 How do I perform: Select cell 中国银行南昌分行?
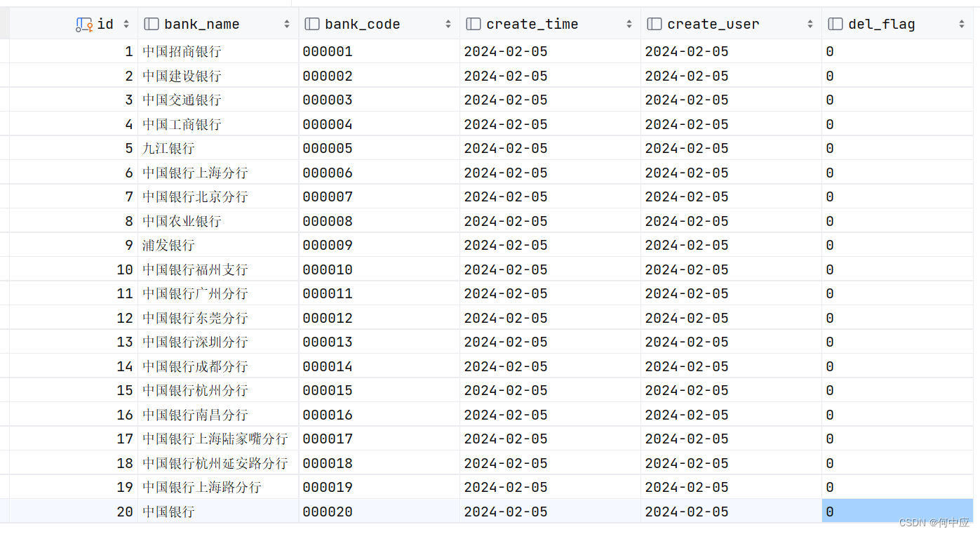[218, 415]
